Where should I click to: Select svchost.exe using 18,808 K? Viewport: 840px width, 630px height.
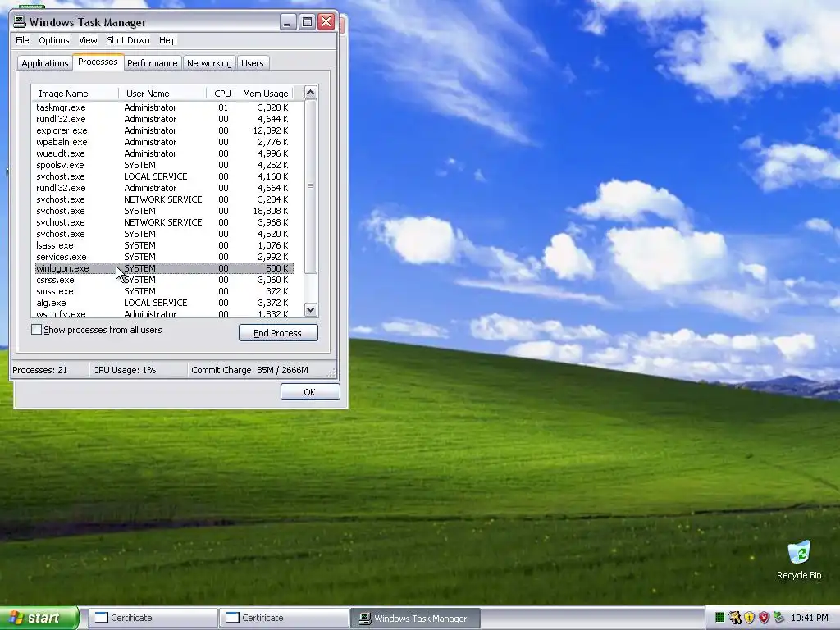coord(163,211)
